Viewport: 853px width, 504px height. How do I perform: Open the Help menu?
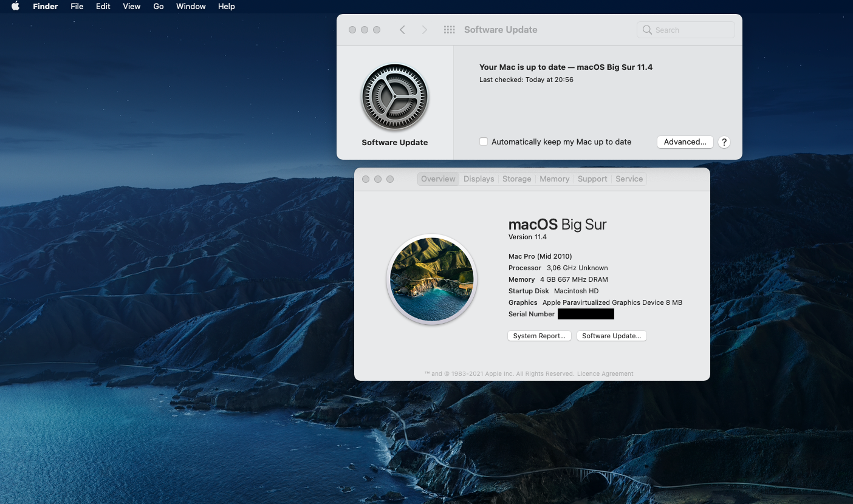[x=227, y=6]
